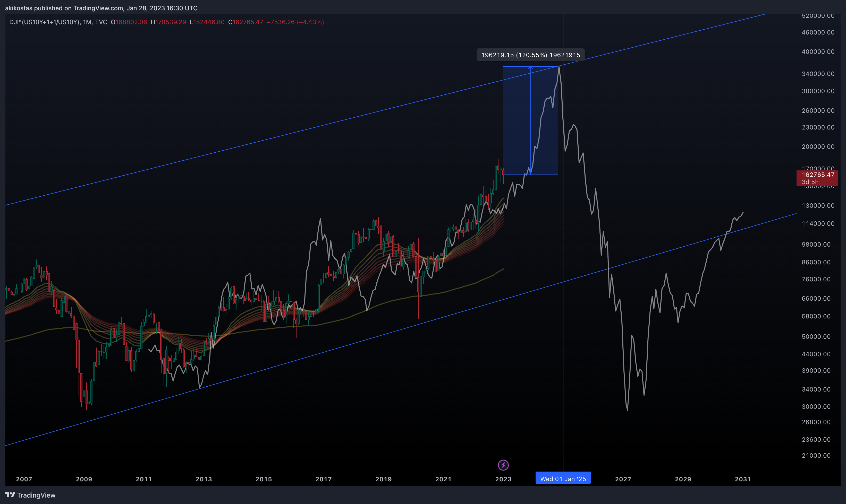Viewport: 846px width, 504px height.
Task: Click the 30000.00 price scale label
Action: click(816, 407)
